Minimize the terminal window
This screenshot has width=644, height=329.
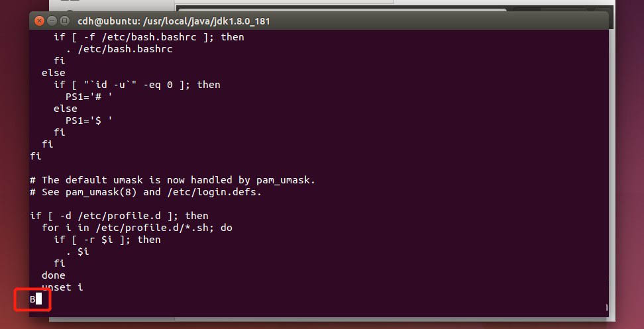tap(52, 21)
